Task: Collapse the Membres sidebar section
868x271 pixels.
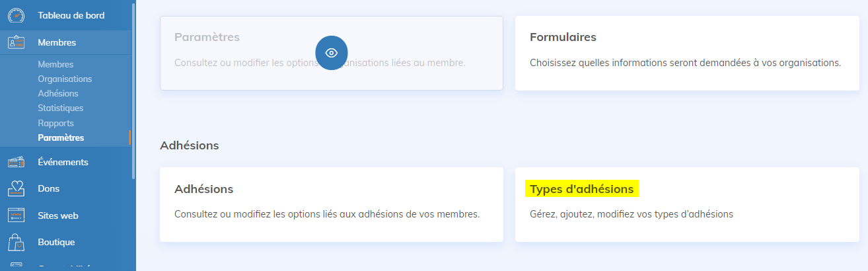Action: (x=57, y=42)
